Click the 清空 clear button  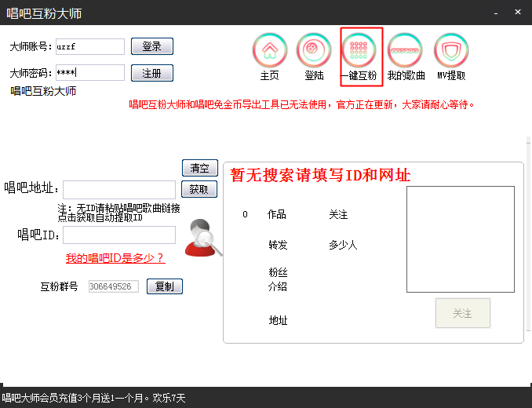pos(200,168)
